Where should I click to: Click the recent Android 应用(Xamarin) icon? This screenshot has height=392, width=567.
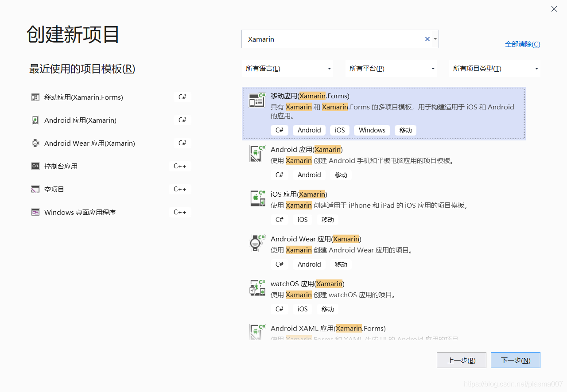click(x=35, y=120)
